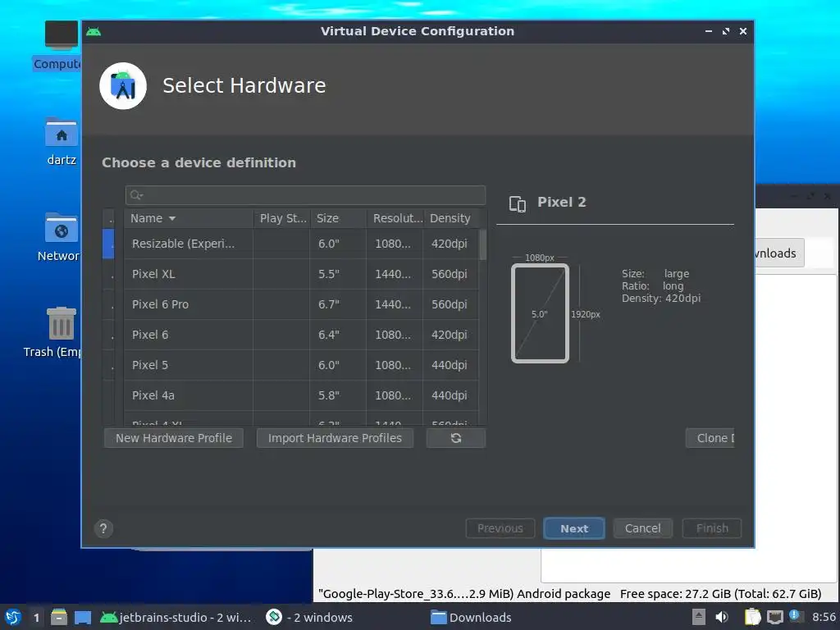Screen dimensions: 840x630
Task: Click the show desktop icon in the taskbar
Action: point(83,618)
